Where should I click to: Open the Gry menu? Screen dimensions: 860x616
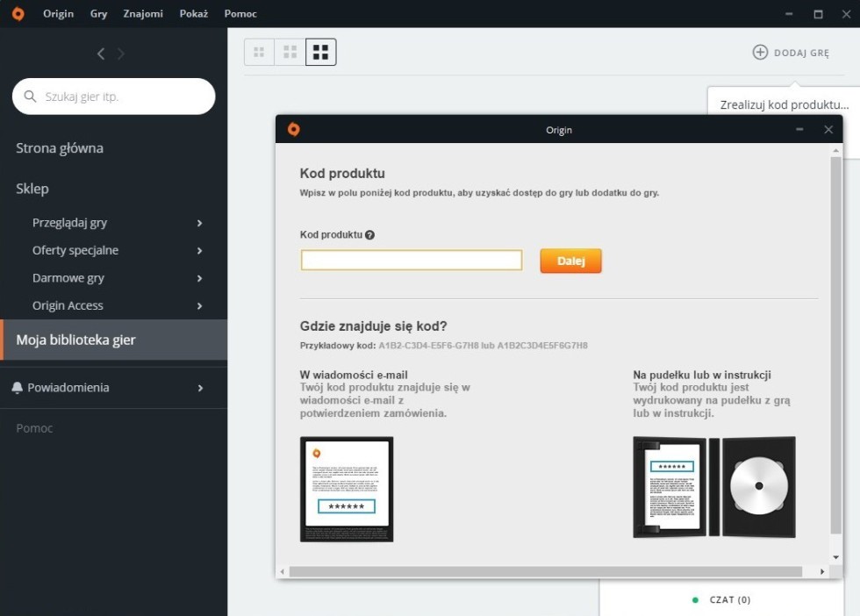pyautogui.click(x=98, y=14)
